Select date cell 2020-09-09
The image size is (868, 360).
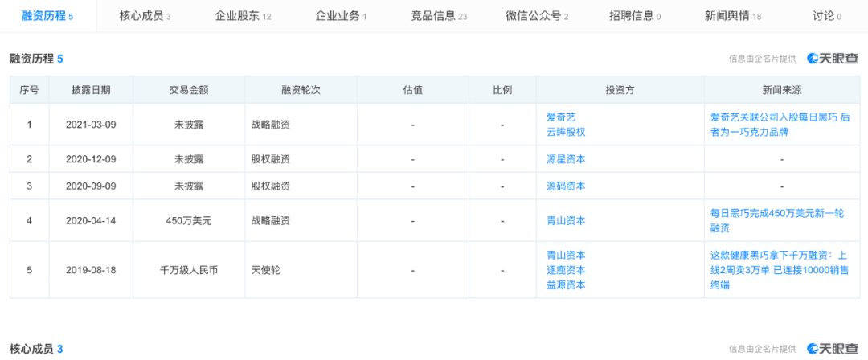point(91,186)
